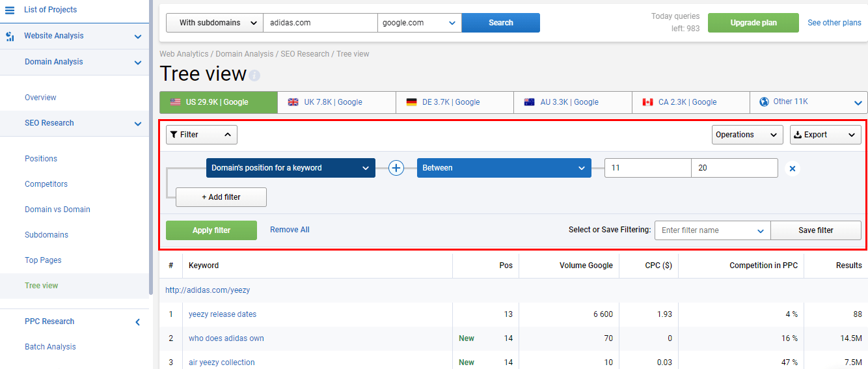This screenshot has height=369, width=868.
Task: Open the who does adidas own keyword
Action: pos(226,338)
